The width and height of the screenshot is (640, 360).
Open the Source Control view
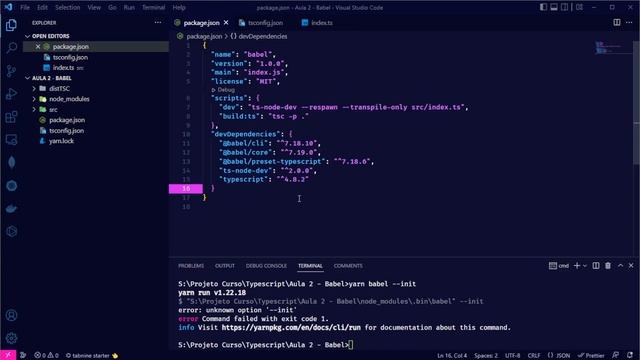11,71
